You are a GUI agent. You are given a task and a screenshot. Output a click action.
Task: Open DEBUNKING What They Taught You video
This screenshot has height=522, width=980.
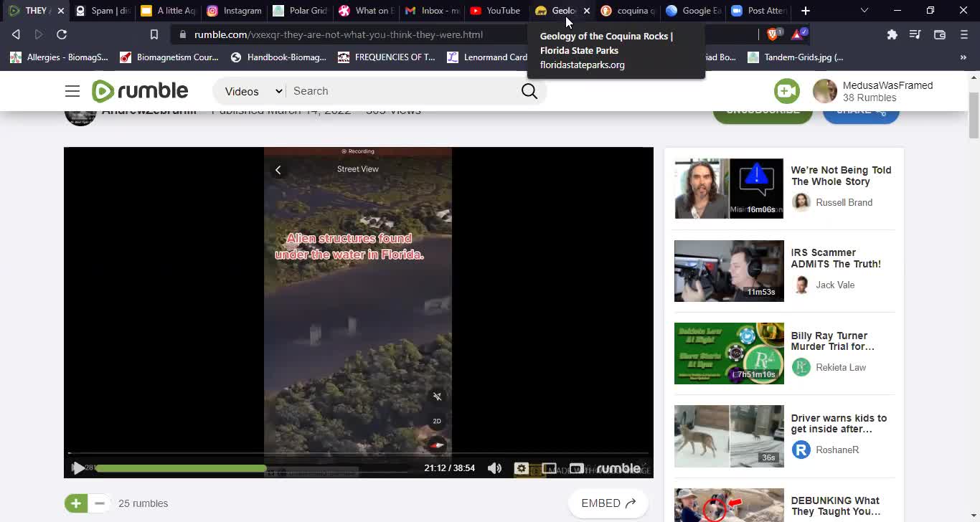[x=835, y=506]
